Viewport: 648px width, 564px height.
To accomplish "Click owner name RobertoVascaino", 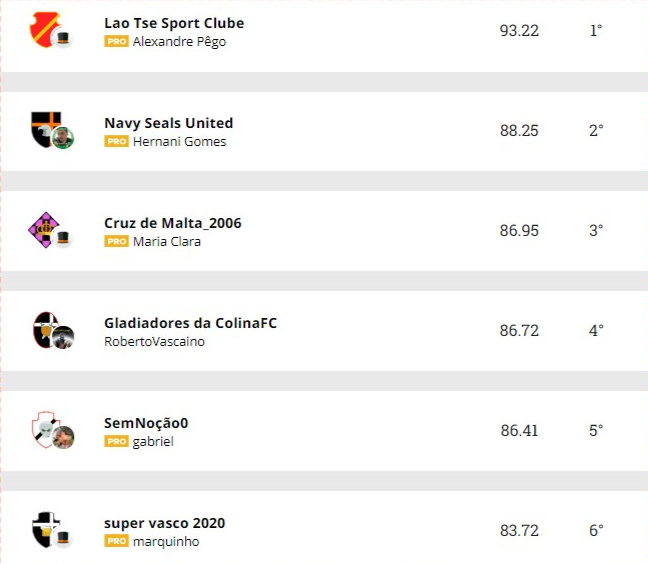I will (x=154, y=342).
